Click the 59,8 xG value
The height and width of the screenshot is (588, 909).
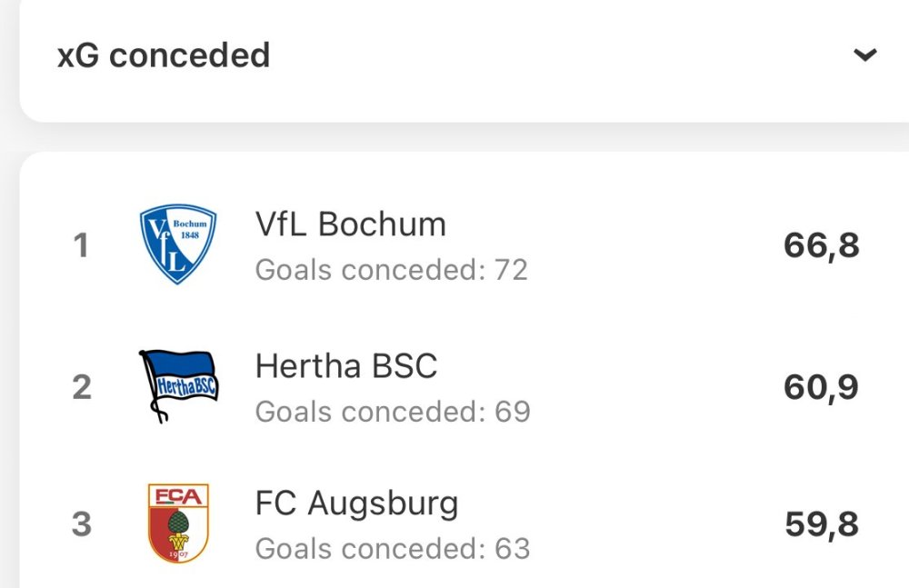[x=821, y=524]
